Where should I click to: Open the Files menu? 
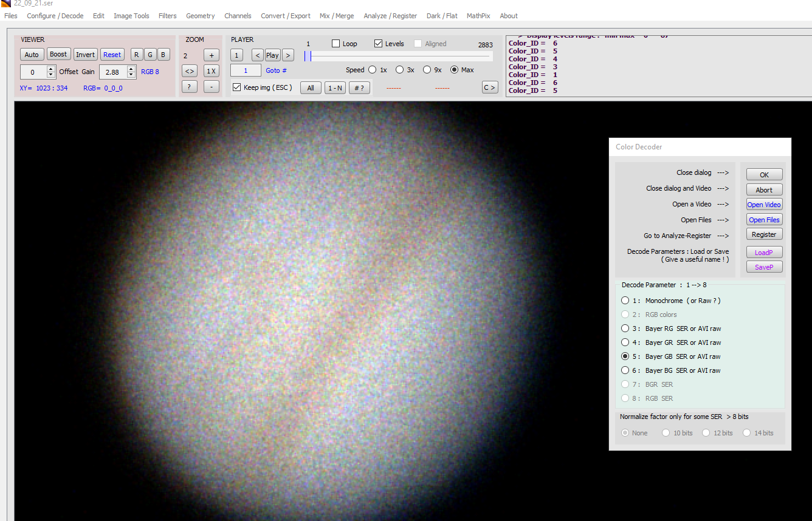coord(11,16)
